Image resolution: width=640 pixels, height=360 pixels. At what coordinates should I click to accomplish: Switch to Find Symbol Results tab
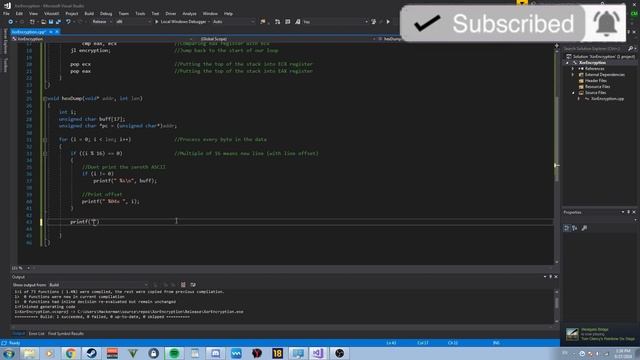point(66,333)
